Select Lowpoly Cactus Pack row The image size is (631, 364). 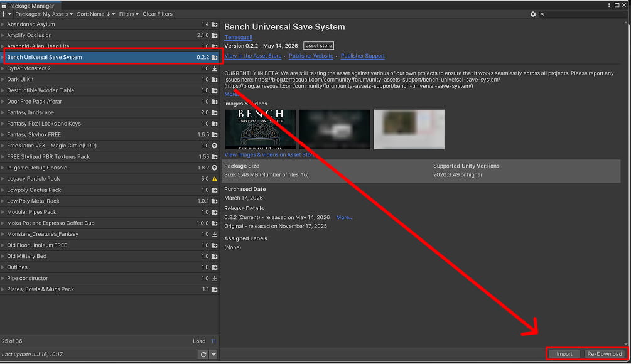pyautogui.click(x=109, y=190)
